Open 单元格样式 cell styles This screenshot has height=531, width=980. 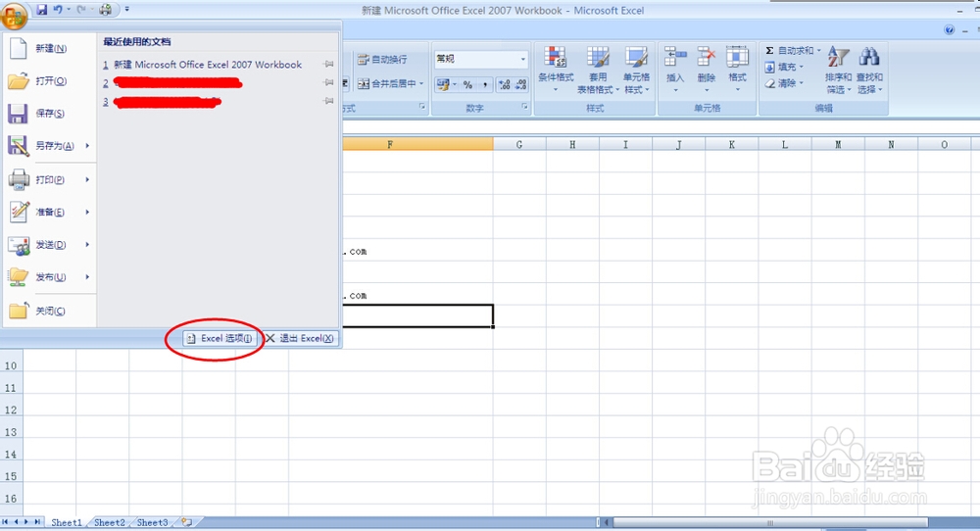point(636,69)
